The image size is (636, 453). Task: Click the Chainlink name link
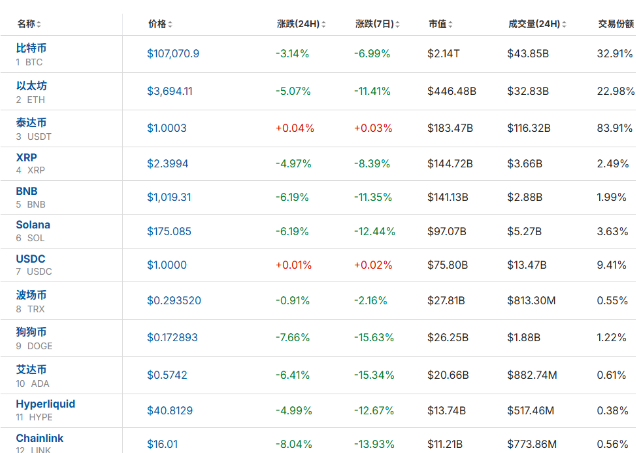pyautogui.click(x=40, y=438)
